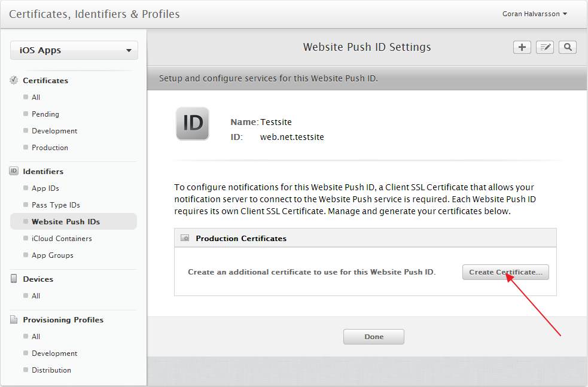588x387 pixels.
Task: Click the Create Certificate button
Action: (x=505, y=272)
